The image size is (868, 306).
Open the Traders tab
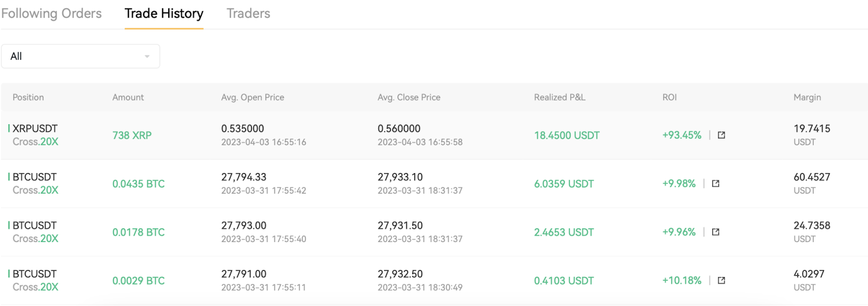tap(248, 14)
